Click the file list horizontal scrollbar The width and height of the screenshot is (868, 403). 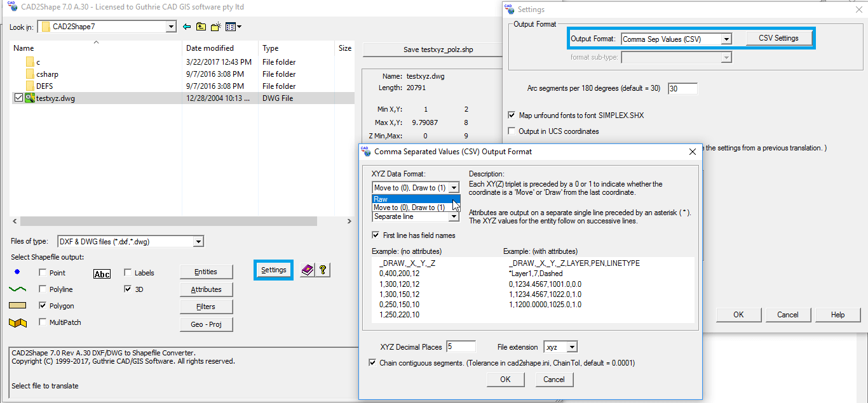[x=168, y=221]
